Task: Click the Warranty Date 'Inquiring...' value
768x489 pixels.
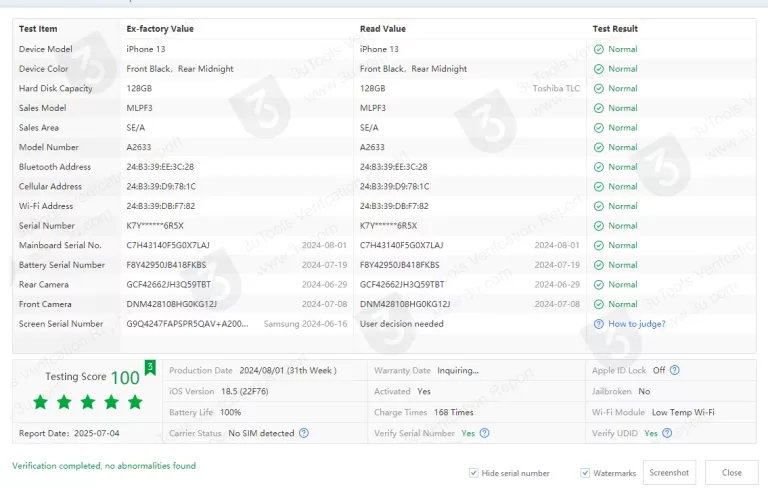Action: (x=458, y=370)
